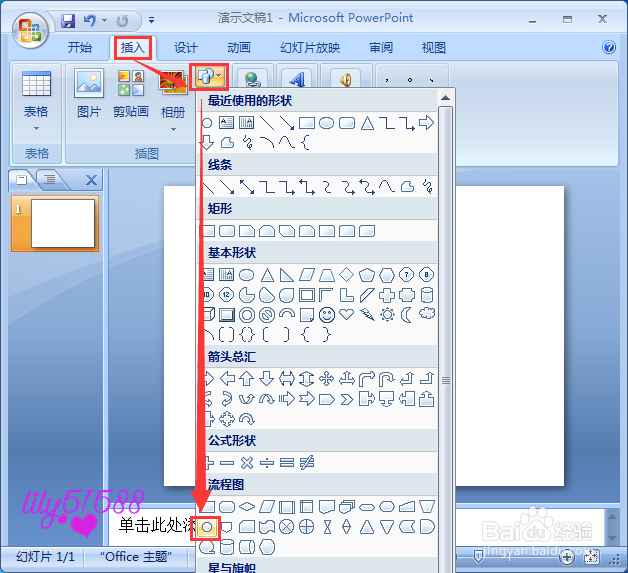Select the flowchart summing junction shape

point(286,527)
